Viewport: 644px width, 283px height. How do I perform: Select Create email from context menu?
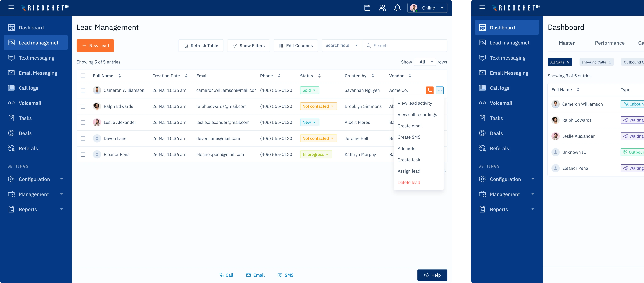click(410, 126)
